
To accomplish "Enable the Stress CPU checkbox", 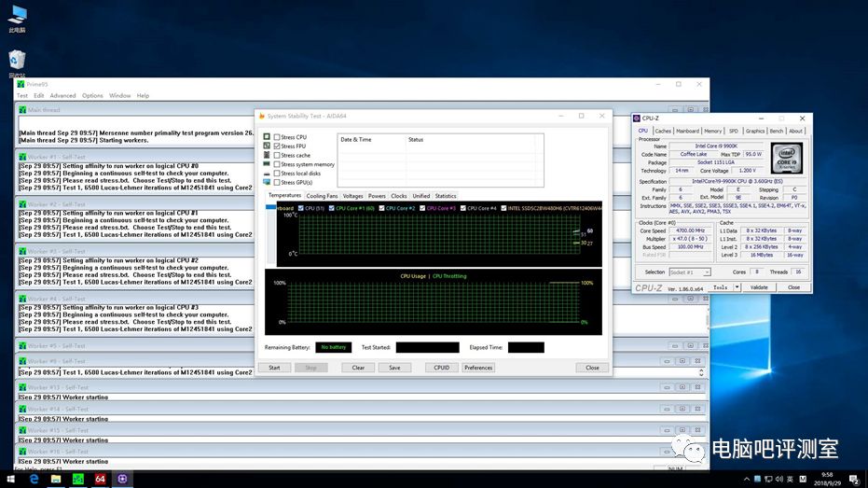I will [277, 137].
